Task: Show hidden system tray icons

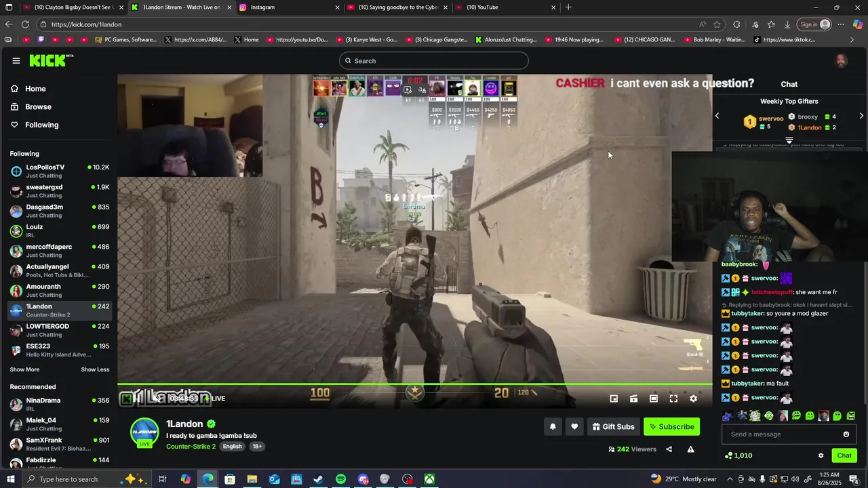Action: (730, 479)
